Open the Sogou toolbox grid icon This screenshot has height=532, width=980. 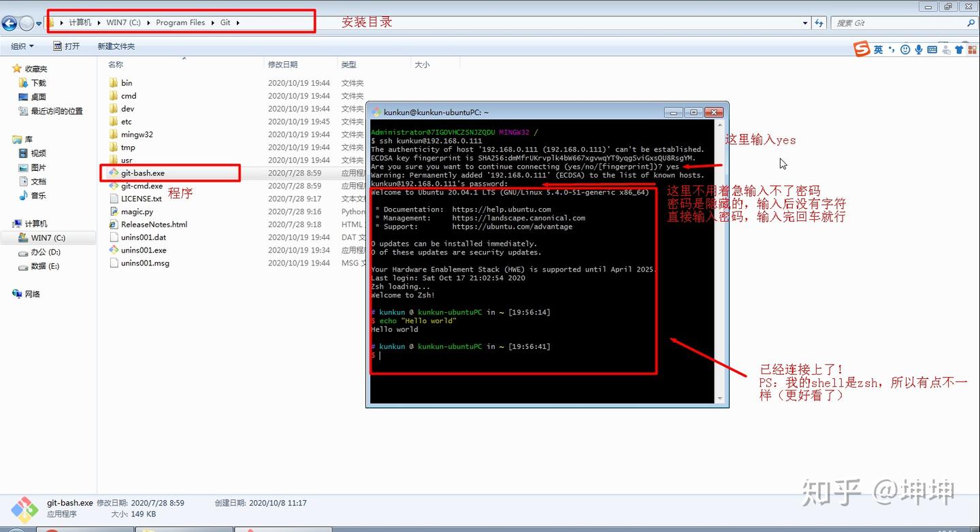click(972, 49)
